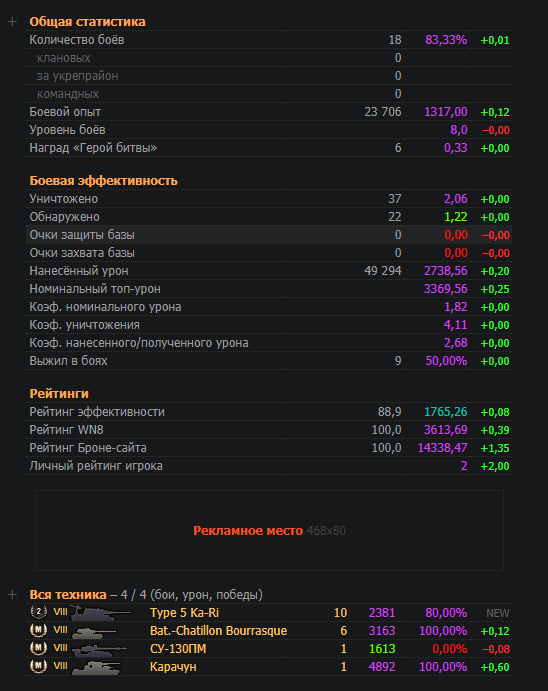Expand the Общая статистика section plus icon

tap(12, 22)
